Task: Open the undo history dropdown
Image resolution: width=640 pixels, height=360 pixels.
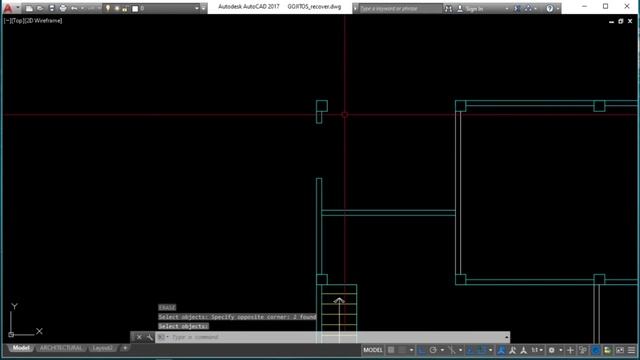Action: tap(82, 8)
